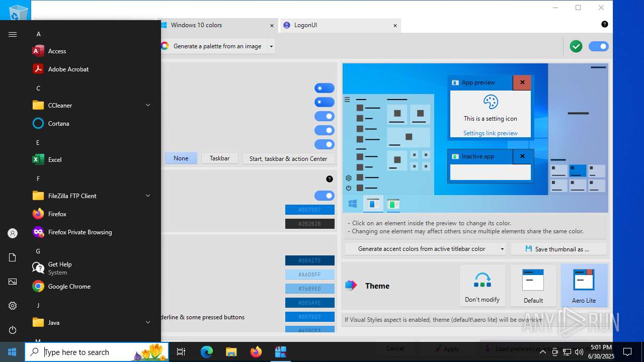Show hidden system tray icons
This screenshot has height=362, width=644.
(x=542, y=352)
